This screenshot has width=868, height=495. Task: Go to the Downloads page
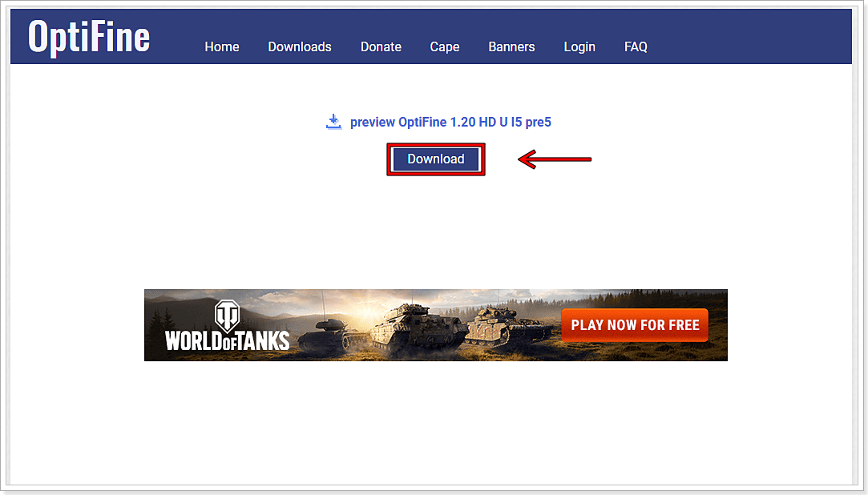tap(300, 47)
